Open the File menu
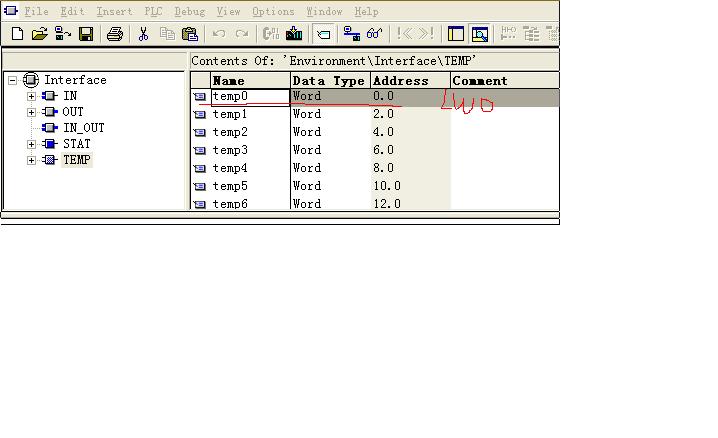The height and width of the screenshot is (438, 718). tap(36, 11)
